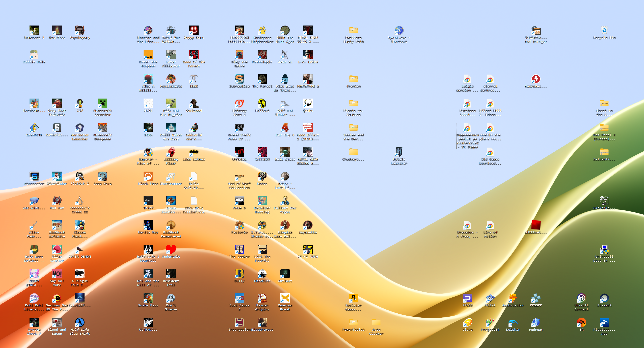Select the ULTRAKILL desktop shortcut
The height and width of the screenshot is (348, 644).
click(148, 322)
